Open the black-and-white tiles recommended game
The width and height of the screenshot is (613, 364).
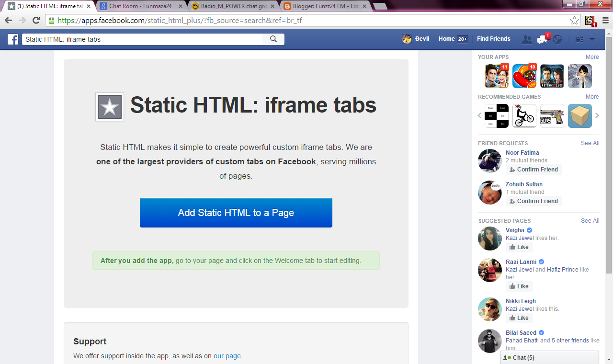[x=496, y=116]
